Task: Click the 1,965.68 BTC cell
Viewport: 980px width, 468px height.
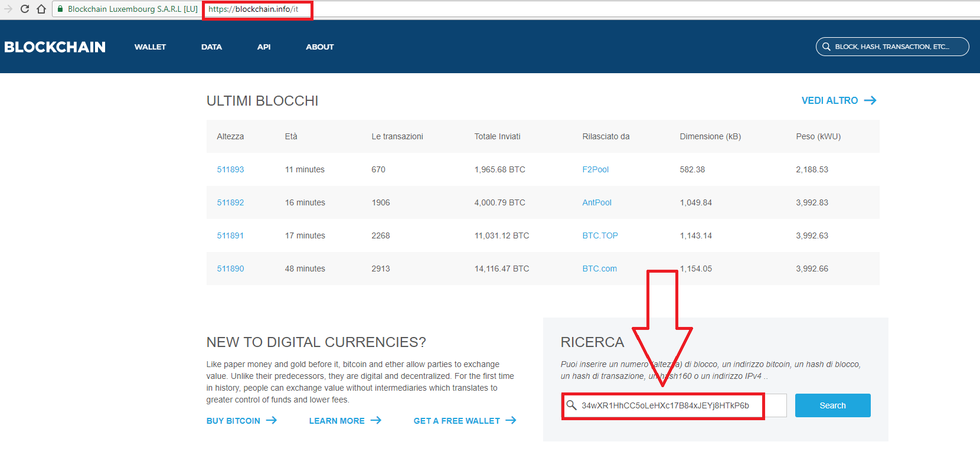Action: pos(499,169)
